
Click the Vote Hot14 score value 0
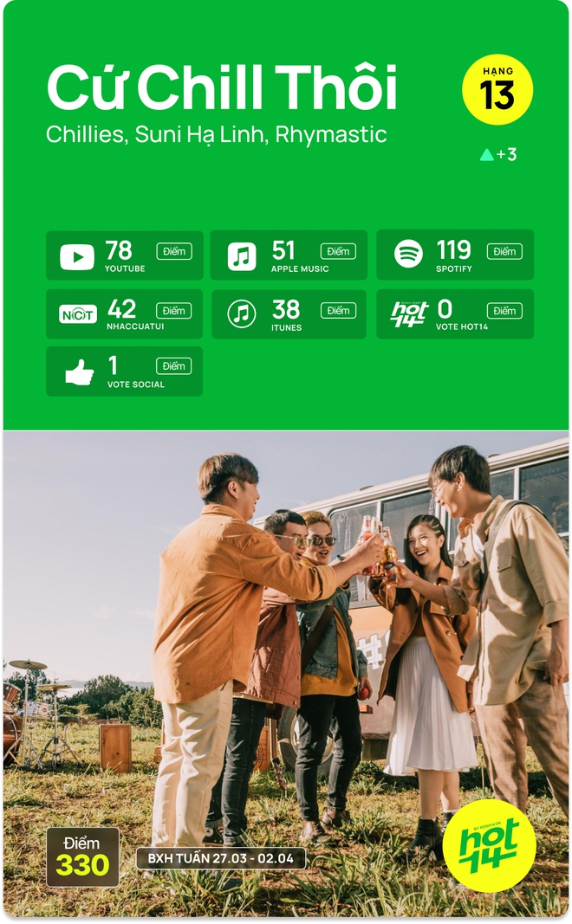tap(445, 309)
